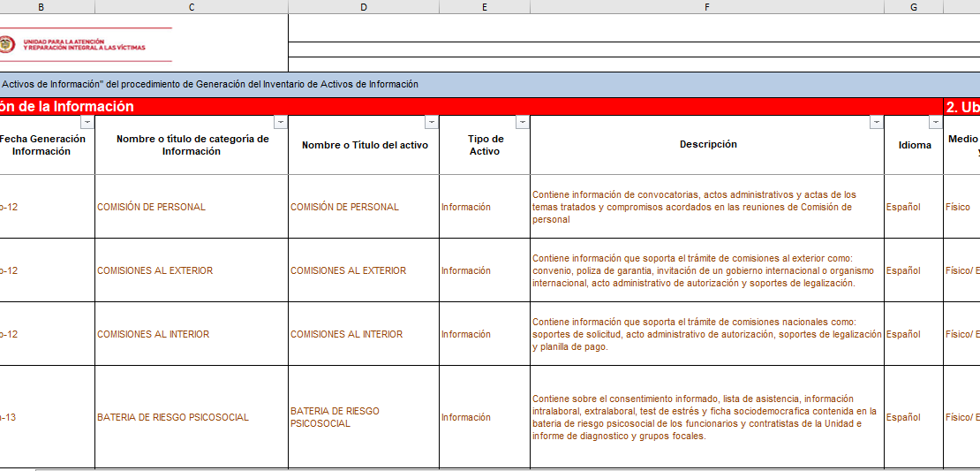The height and width of the screenshot is (471, 980).
Task: Select column C header
Action: coord(192,7)
